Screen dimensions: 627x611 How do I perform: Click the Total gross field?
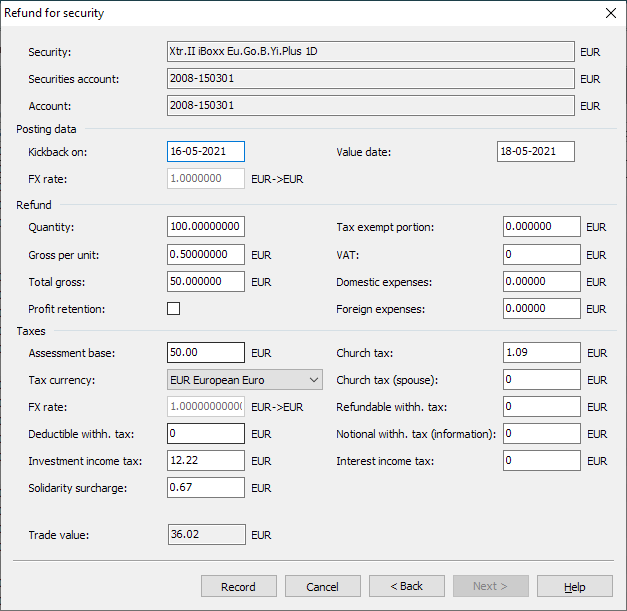tap(206, 282)
